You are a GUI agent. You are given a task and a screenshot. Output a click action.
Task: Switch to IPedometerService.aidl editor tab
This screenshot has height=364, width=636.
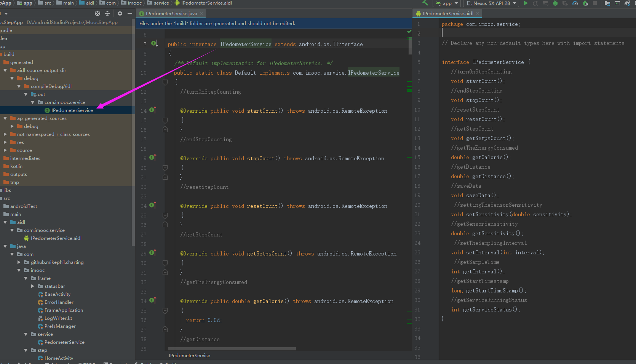pos(447,14)
